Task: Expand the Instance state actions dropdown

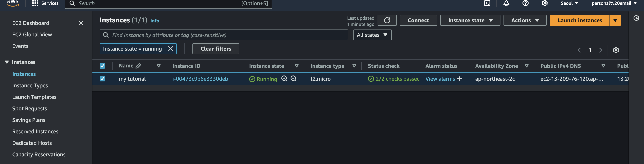Action: pos(470,20)
